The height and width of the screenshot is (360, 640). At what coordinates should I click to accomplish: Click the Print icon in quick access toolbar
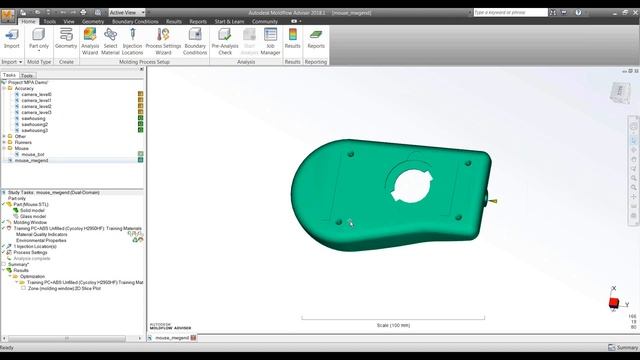83,13
